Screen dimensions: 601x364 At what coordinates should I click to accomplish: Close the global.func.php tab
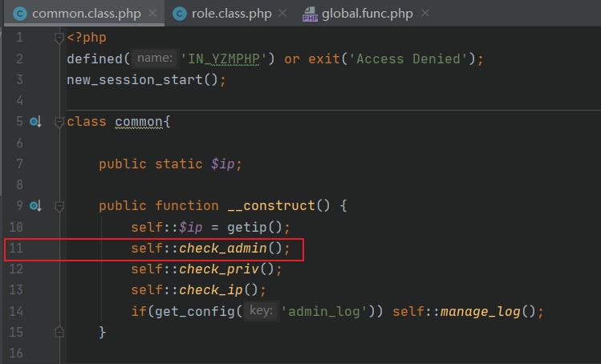point(424,14)
